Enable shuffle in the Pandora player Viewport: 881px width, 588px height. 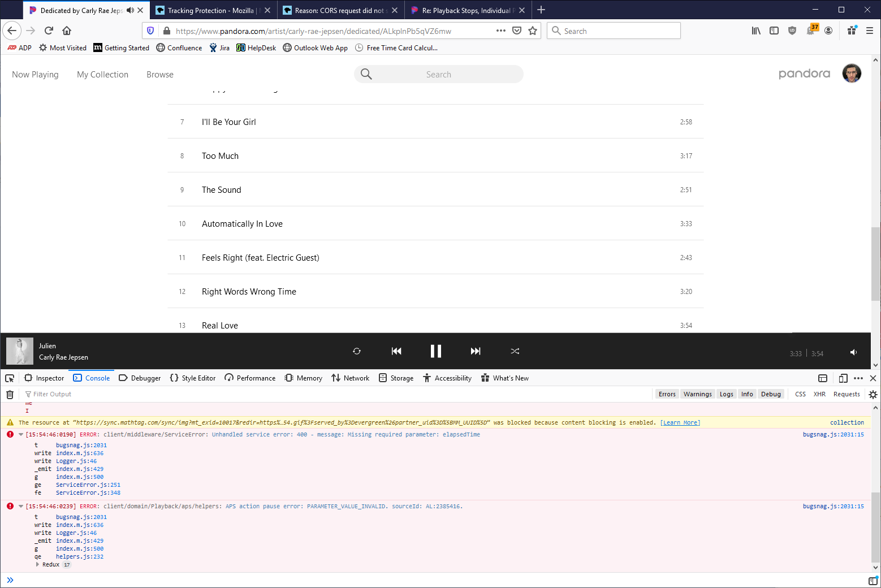click(x=515, y=351)
